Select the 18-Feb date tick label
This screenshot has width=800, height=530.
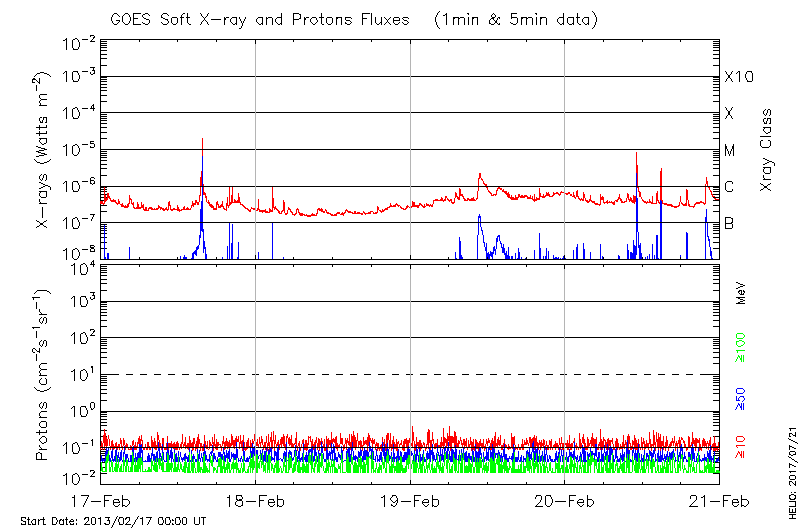256,500
